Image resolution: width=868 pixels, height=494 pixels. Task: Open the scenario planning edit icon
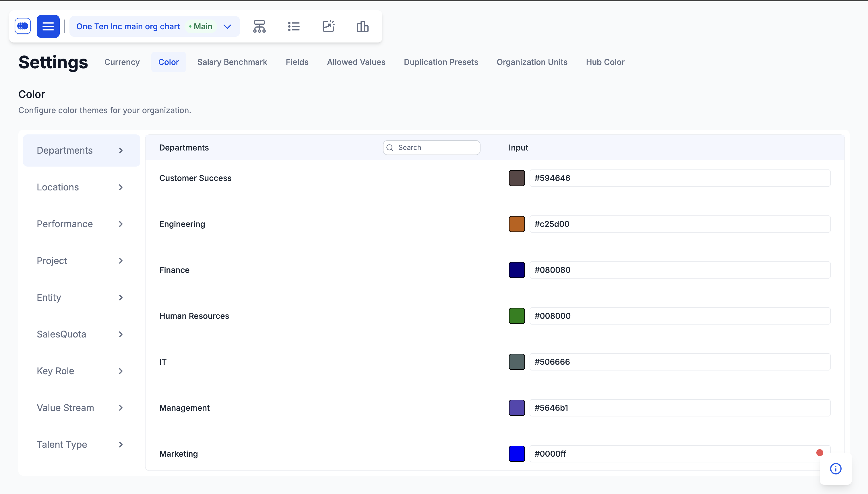pyautogui.click(x=328, y=26)
